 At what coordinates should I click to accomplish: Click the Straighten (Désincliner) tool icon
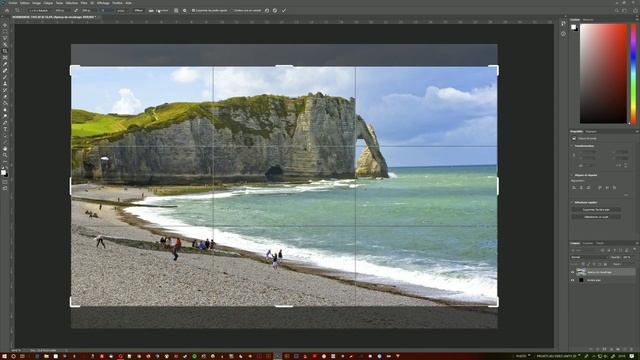coord(151,11)
